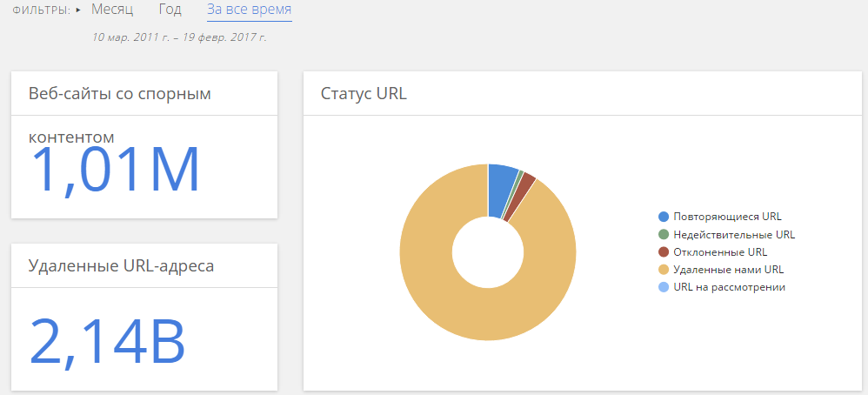
Task: Click the yellow Удаленные нами URL legend dot
Action: pyautogui.click(x=664, y=270)
